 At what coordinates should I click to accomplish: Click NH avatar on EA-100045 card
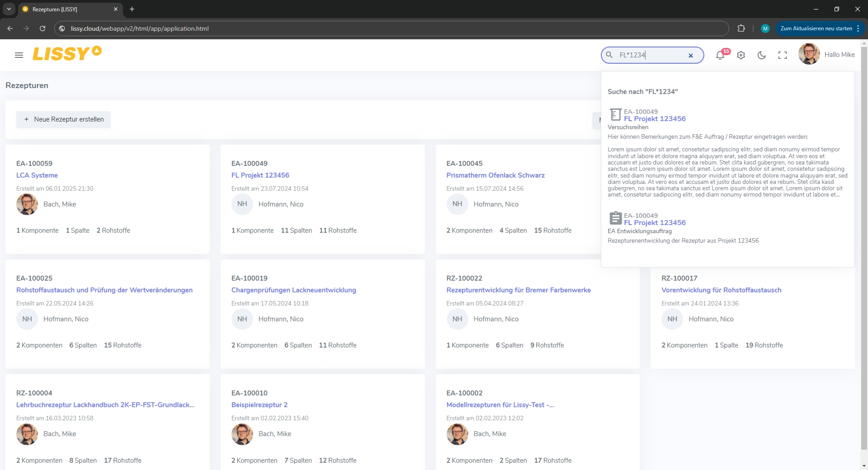click(x=458, y=204)
